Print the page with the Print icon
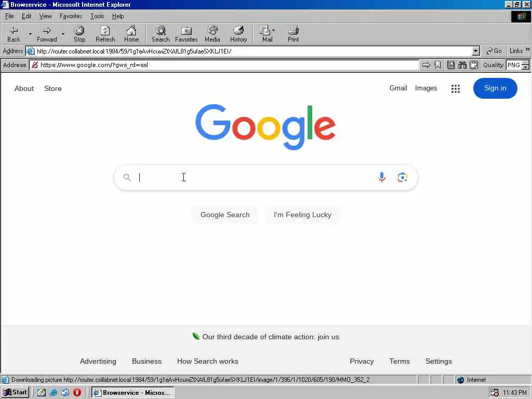 [294, 34]
